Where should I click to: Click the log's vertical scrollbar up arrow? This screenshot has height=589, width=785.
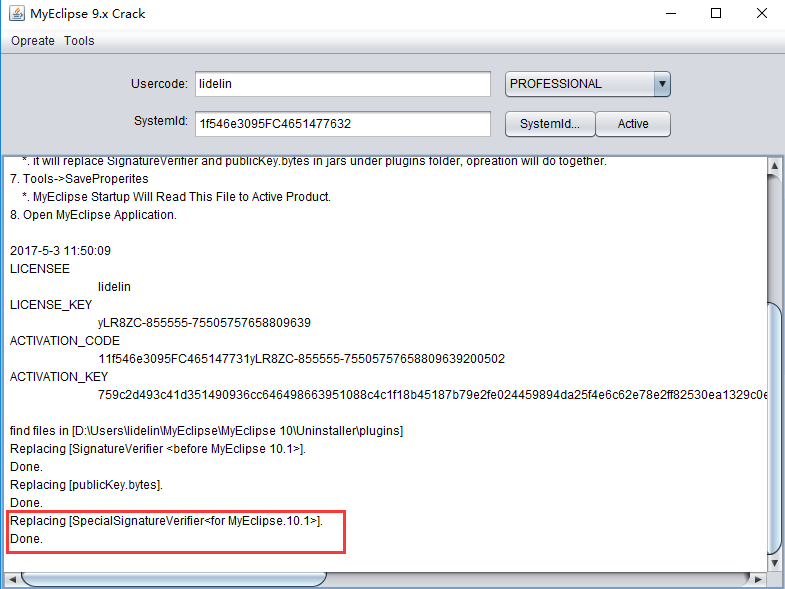click(774, 165)
